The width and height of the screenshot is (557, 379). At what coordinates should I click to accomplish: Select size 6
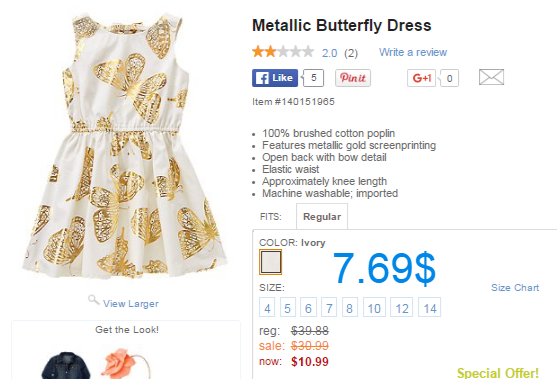tap(308, 308)
